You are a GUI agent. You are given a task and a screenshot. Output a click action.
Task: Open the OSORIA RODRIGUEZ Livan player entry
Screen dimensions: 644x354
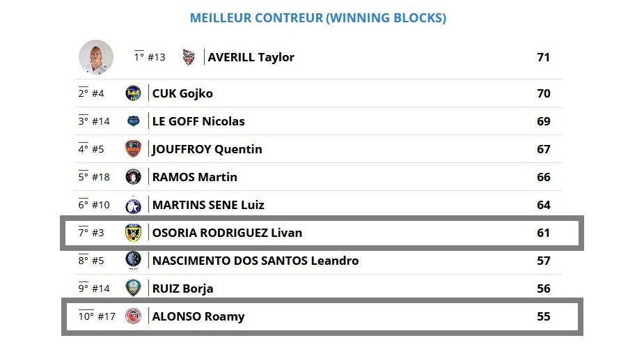[x=227, y=233]
